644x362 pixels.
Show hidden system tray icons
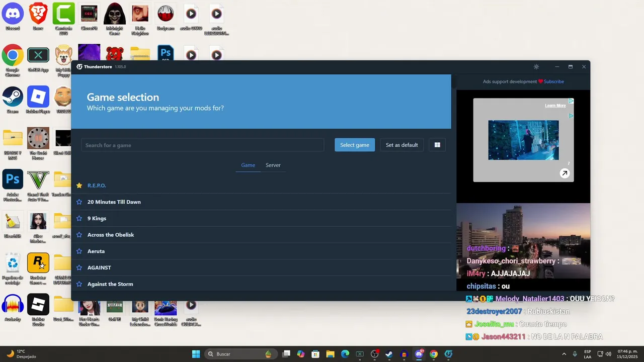tap(564, 354)
